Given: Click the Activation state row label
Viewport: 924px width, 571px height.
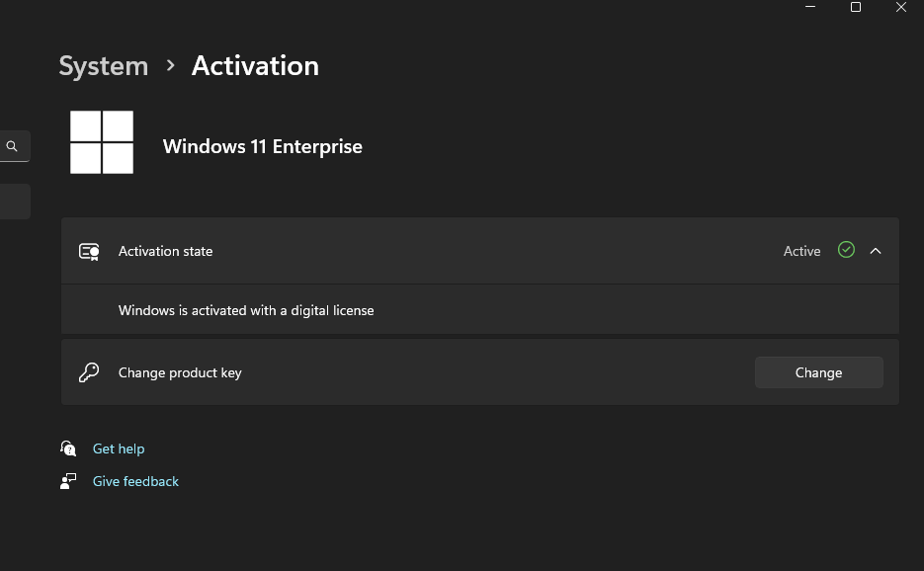Looking at the screenshot, I should coord(165,251).
